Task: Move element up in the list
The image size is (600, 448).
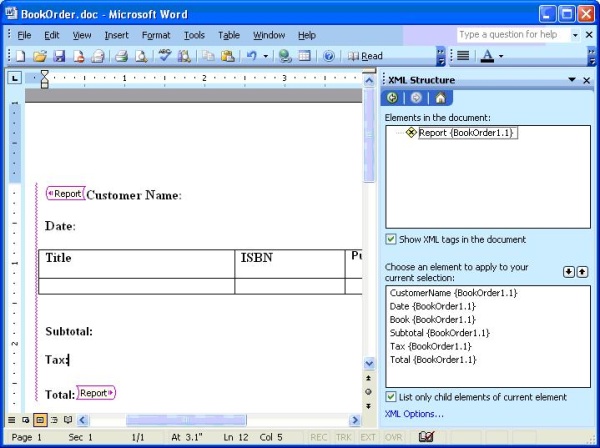Action: [x=582, y=272]
